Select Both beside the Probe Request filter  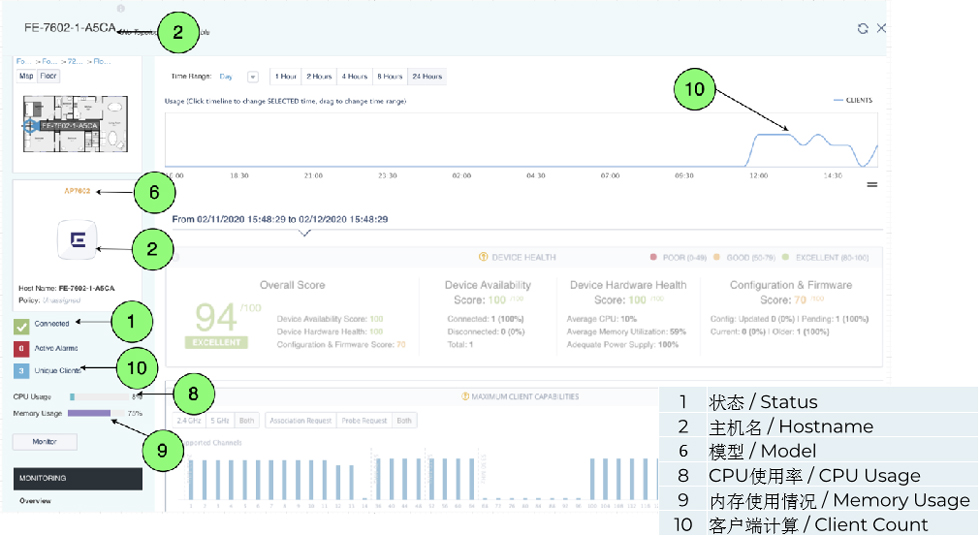pos(404,420)
